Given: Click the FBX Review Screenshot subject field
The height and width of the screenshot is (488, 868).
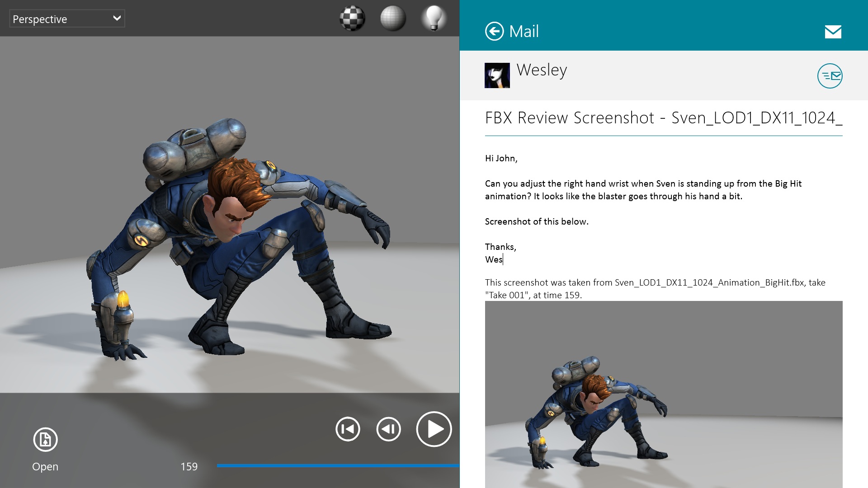Looking at the screenshot, I should click(x=664, y=118).
